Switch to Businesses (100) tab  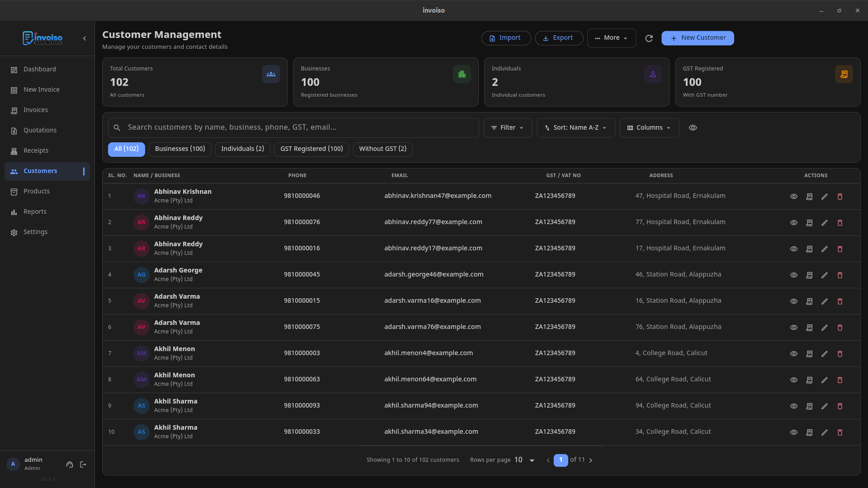(x=180, y=149)
